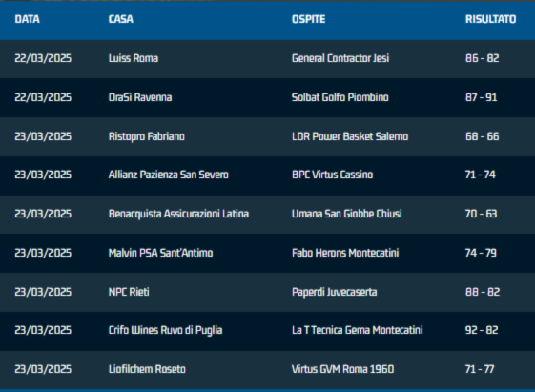Click the 87 - 91 result
The width and height of the screenshot is (535, 392).
481,97
